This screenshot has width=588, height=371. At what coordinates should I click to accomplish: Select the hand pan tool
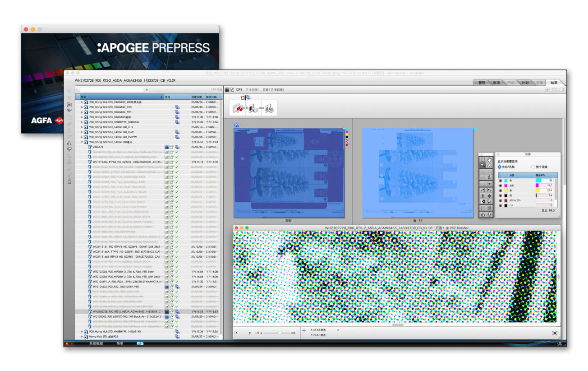click(489, 160)
